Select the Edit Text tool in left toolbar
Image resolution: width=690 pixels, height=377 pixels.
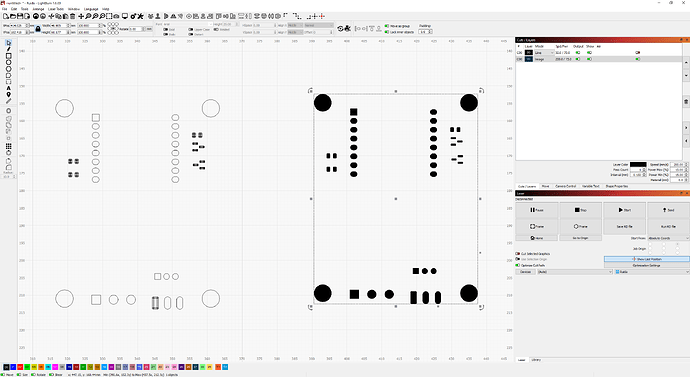[x=8, y=88]
